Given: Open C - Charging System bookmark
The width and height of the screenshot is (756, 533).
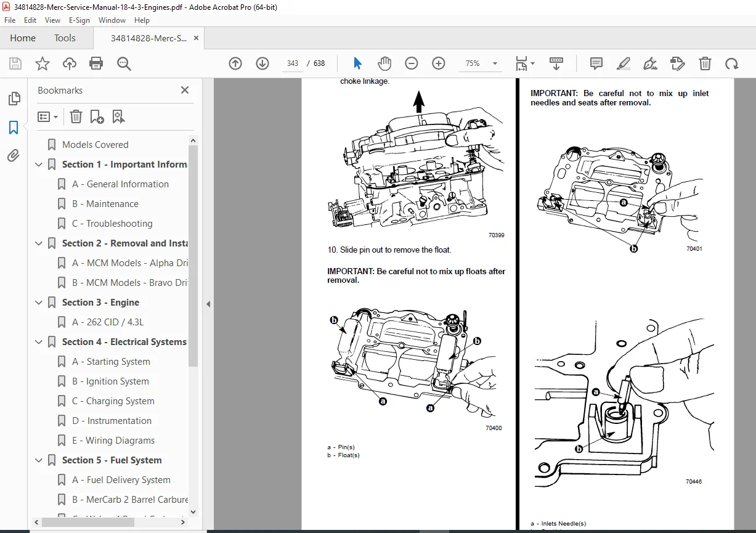Looking at the screenshot, I should [x=113, y=401].
